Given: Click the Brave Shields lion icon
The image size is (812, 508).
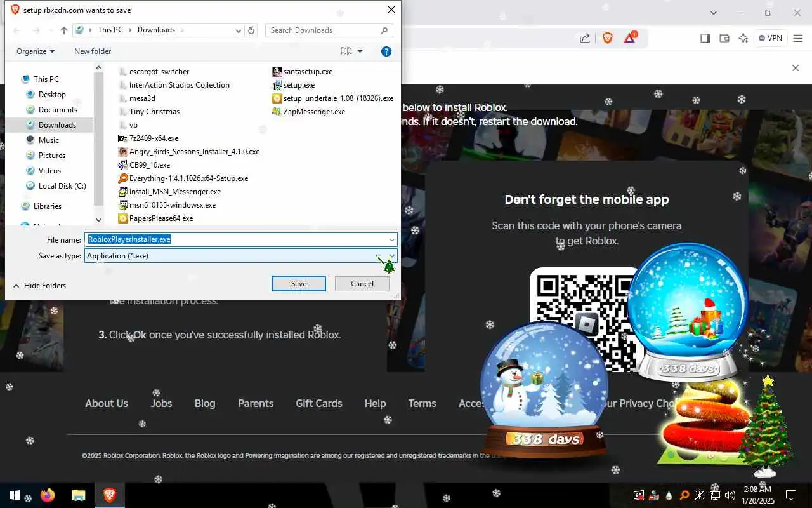Looking at the screenshot, I should tap(608, 38).
